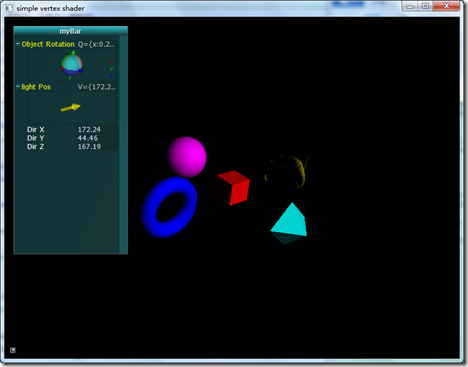The width and height of the screenshot is (468, 367).
Task: Click the magenta sphere in the scene
Action: pyautogui.click(x=187, y=157)
